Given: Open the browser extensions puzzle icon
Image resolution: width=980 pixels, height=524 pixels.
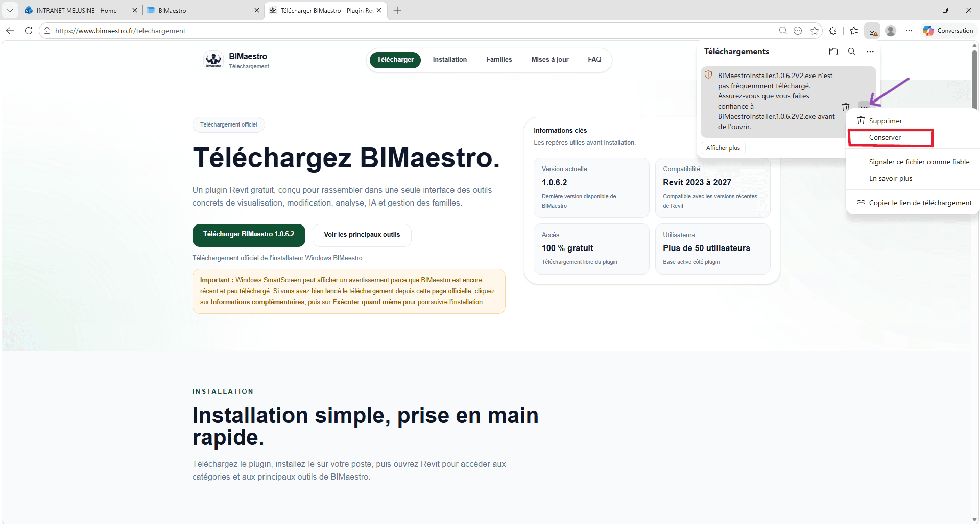Looking at the screenshot, I should [x=833, y=31].
